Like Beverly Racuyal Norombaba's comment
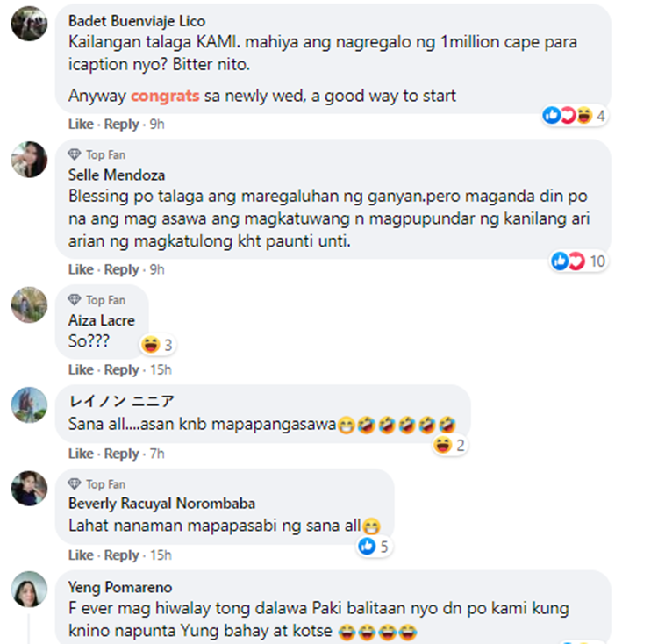 81,555
